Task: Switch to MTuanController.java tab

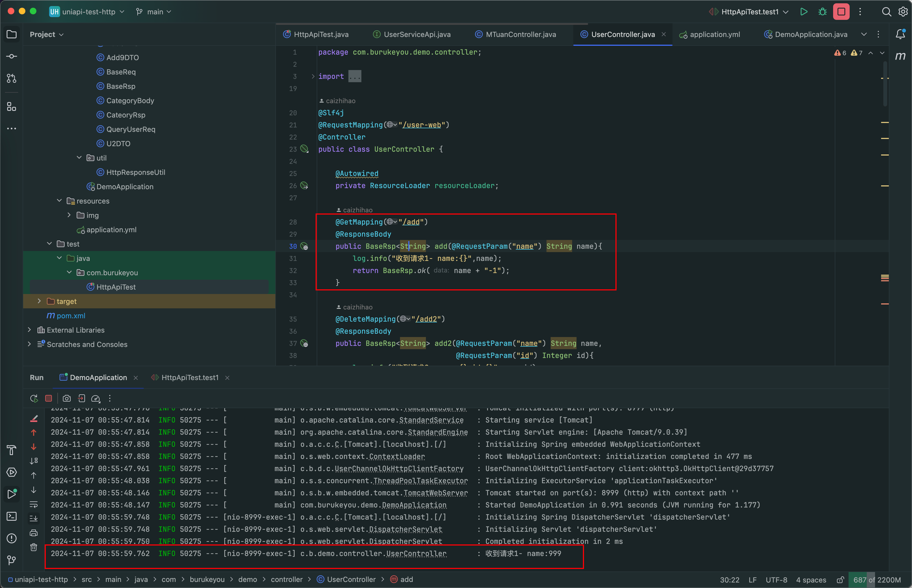Action: click(x=520, y=34)
